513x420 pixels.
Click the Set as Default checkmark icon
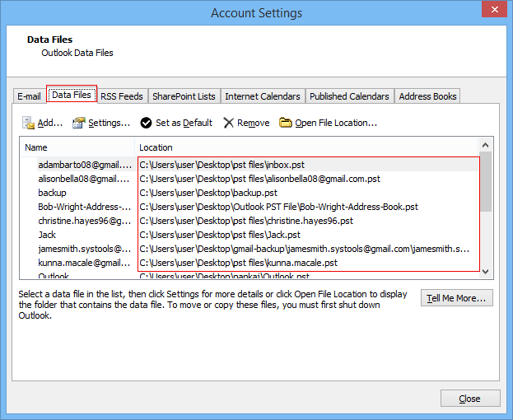click(x=146, y=123)
